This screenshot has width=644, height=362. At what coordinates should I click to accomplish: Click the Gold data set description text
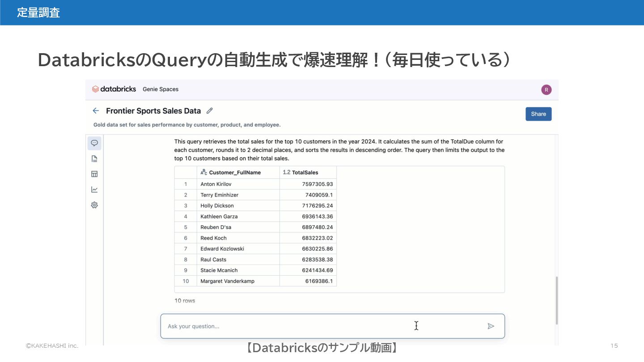pyautogui.click(x=187, y=125)
